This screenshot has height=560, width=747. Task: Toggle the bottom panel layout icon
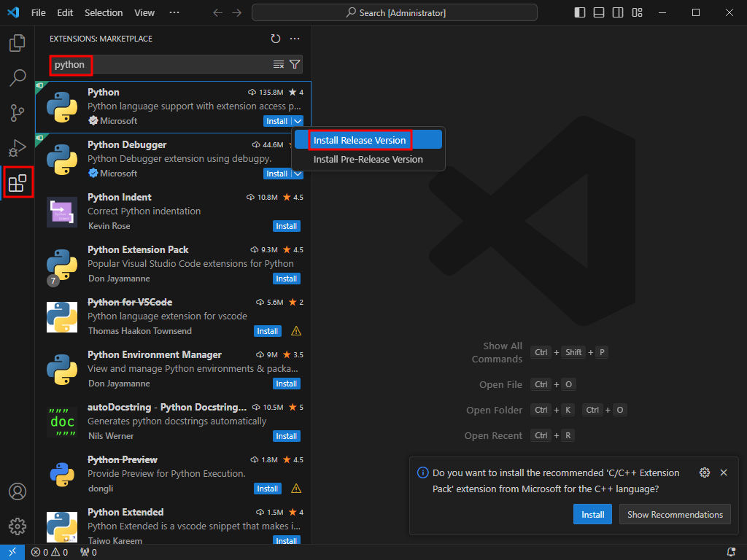tap(599, 13)
